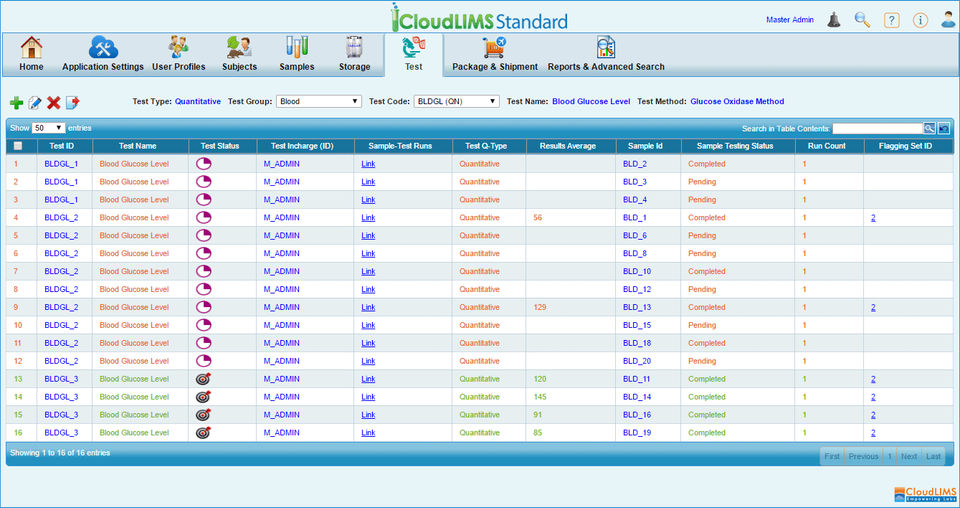Click the red X delete icon
This screenshot has height=508, width=960.
[54, 103]
